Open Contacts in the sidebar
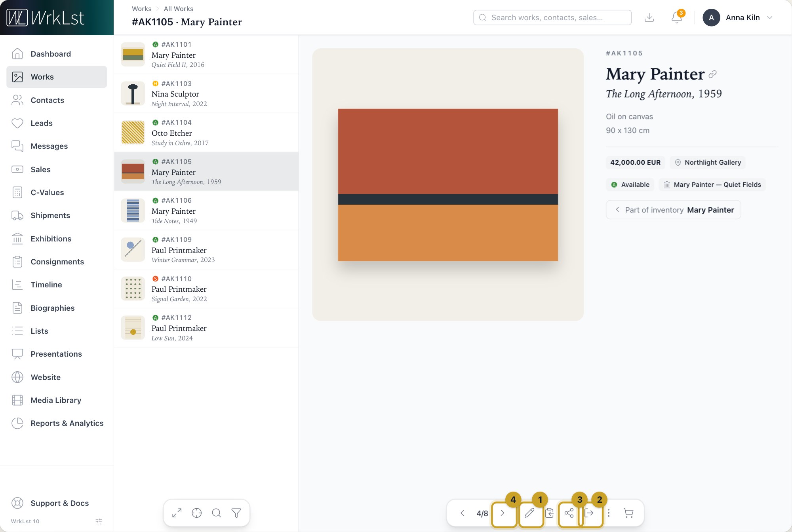 57,100
